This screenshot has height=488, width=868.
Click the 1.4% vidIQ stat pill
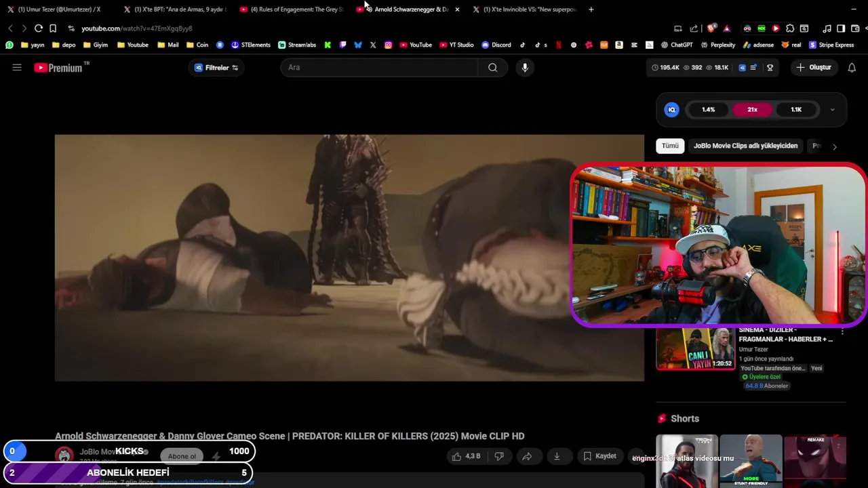pyautogui.click(x=708, y=110)
